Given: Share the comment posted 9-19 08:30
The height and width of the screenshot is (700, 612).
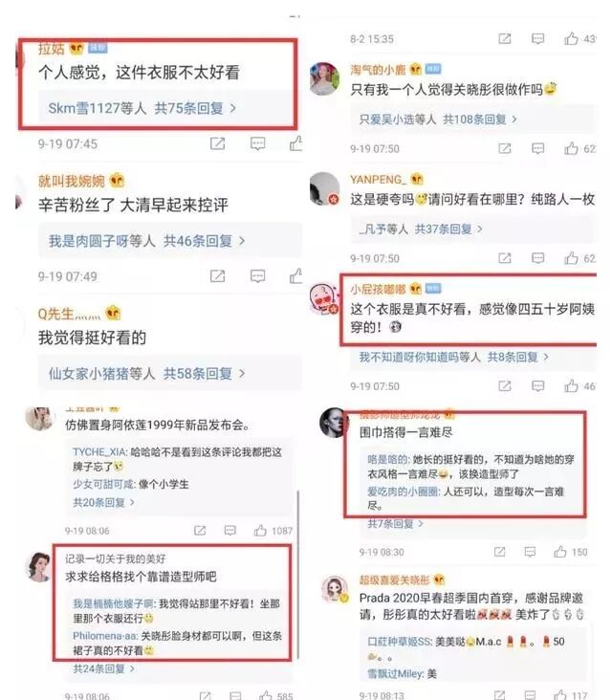Looking at the screenshot, I should pos(499,552).
